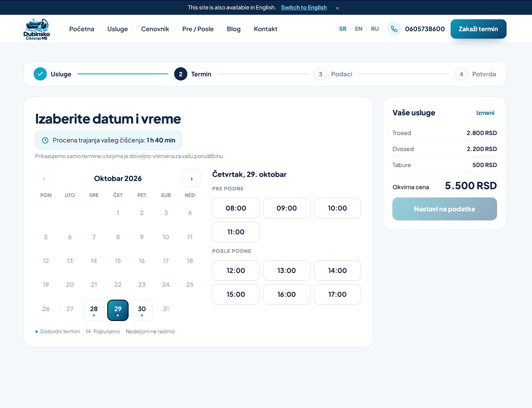532x408 pixels.
Task: Click the Trosed service row
Action: (444, 133)
